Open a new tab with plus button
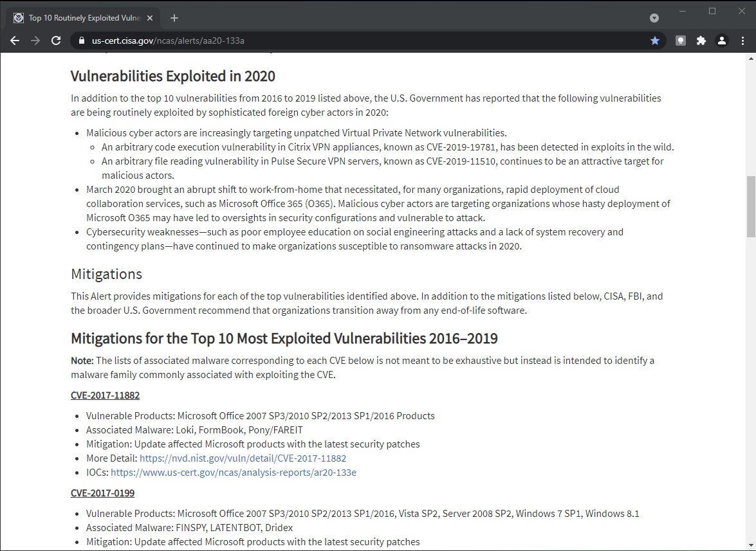The width and height of the screenshot is (756, 551). coord(174,18)
